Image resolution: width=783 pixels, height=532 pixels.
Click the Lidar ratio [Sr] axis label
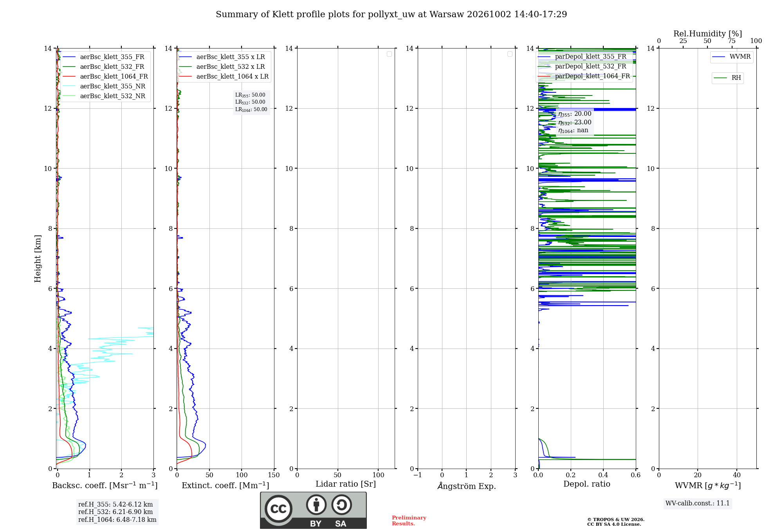tap(346, 484)
